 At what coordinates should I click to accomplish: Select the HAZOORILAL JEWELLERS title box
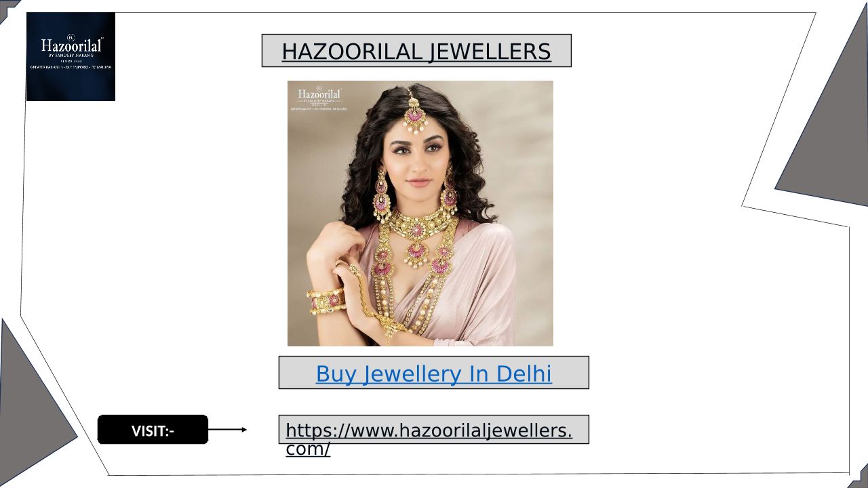pos(416,51)
